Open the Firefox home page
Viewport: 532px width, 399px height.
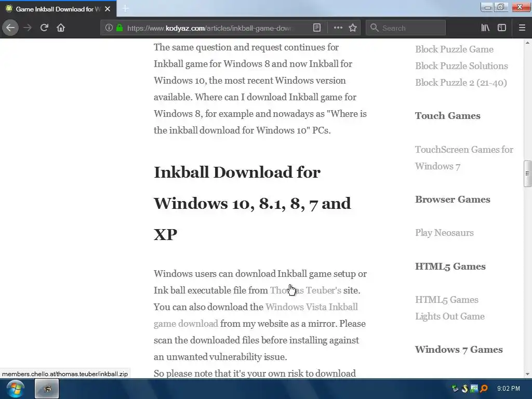tap(61, 28)
